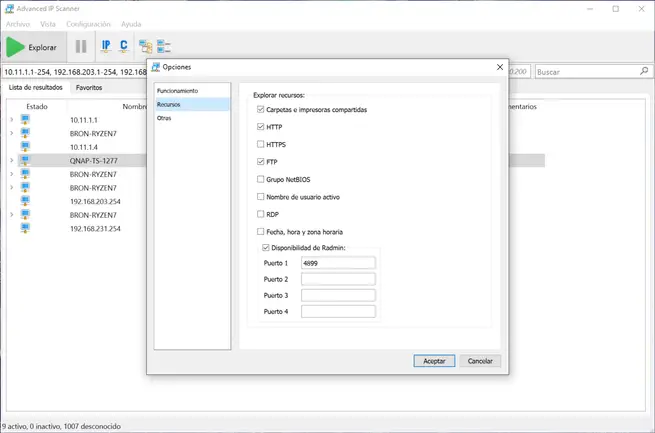Screen dimensions: 655x433
Task: Click the collapse all tree icon
Action: point(164,47)
